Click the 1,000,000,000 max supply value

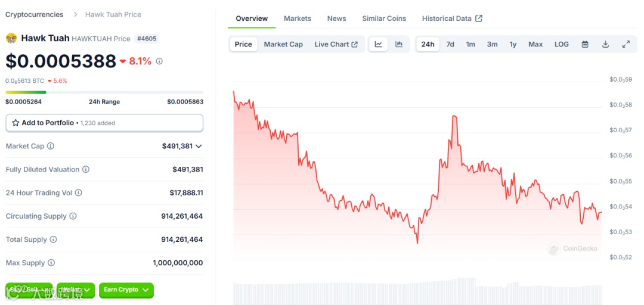[178, 263]
